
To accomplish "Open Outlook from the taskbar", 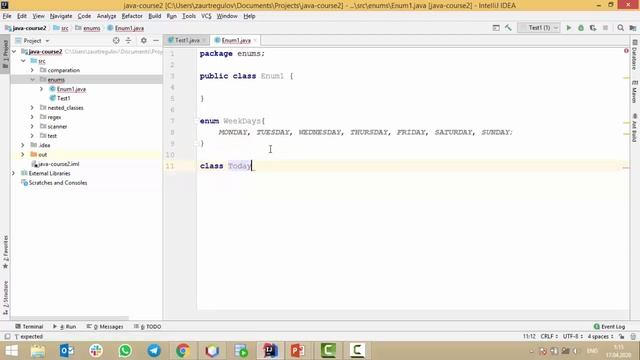I will pyautogui.click(x=67, y=351).
